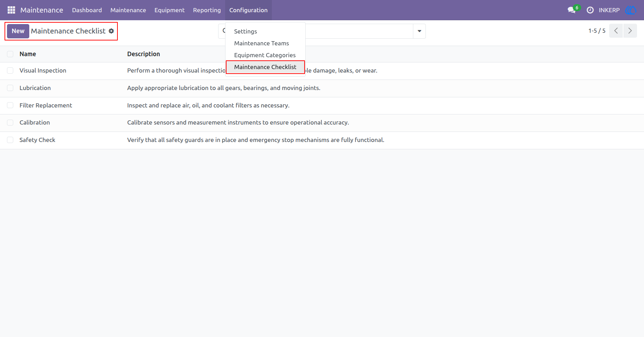Expand the search options dropdown arrow
The width and height of the screenshot is (644, 337).
419,31
